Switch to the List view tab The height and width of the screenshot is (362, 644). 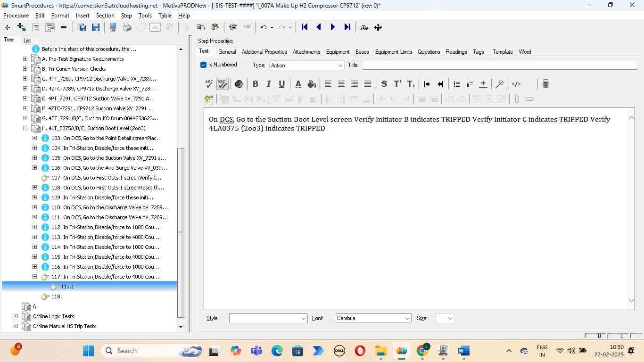pos(27,41)
